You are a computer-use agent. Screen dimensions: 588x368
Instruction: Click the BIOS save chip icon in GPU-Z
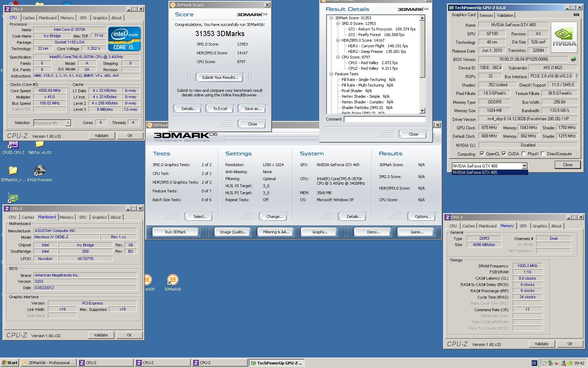[x=573, y=59]
